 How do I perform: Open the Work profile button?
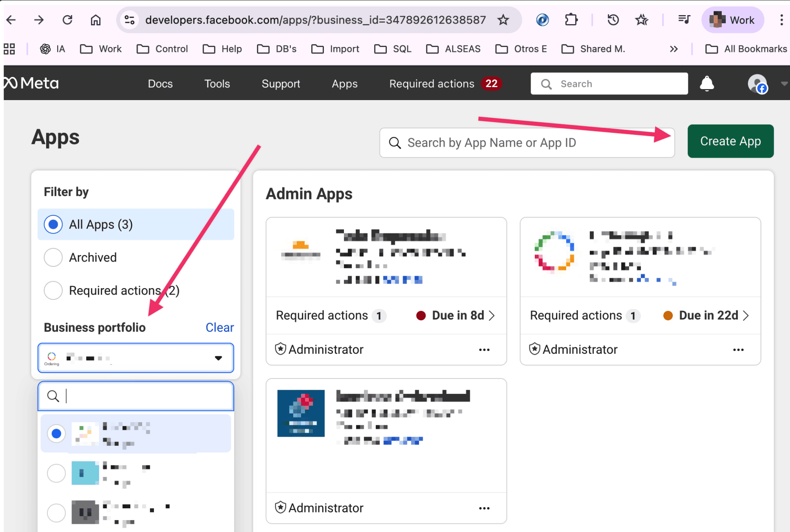tap(732, 20)
